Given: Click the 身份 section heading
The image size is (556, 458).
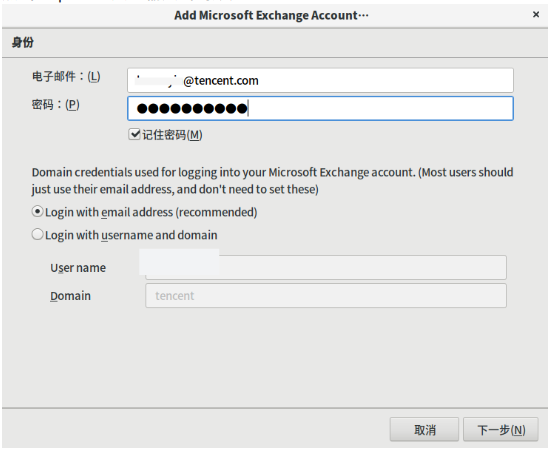Looking at the screenshot, I should click(x=23, y=42).
